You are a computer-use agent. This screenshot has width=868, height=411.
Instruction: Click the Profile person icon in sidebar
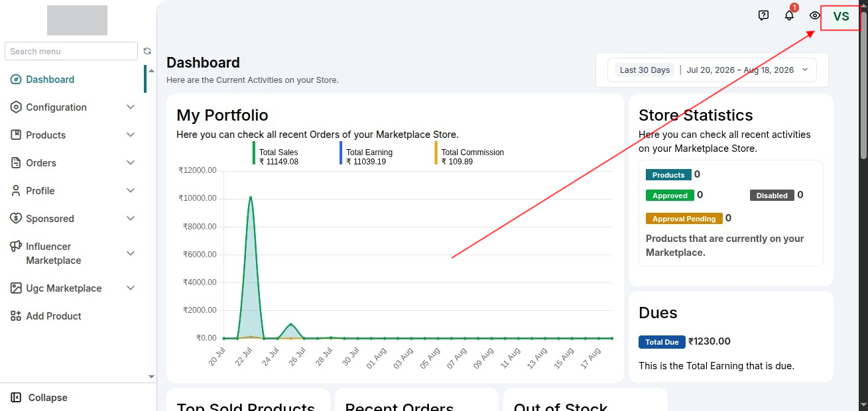tap(16, 191)
